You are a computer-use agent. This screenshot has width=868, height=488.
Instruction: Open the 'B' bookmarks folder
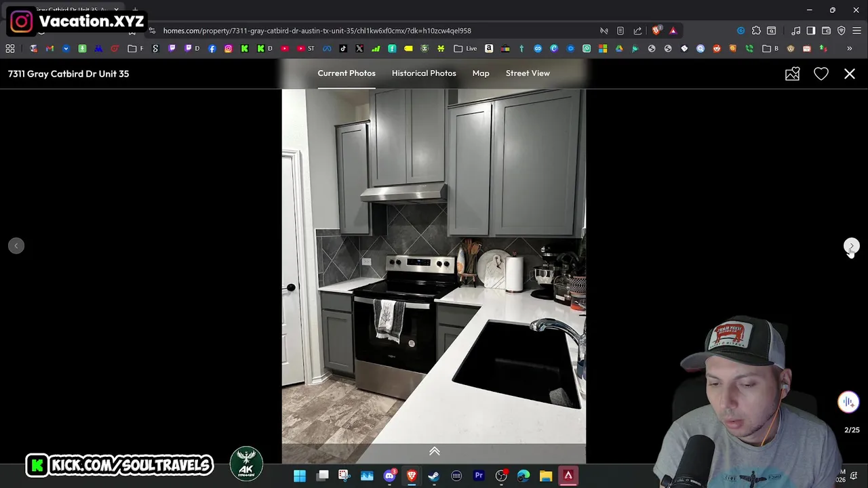[770, 49]
